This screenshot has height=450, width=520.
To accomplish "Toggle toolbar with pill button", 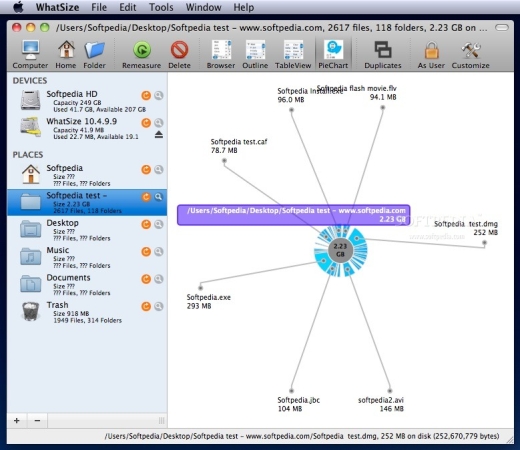I will [502, 27].
